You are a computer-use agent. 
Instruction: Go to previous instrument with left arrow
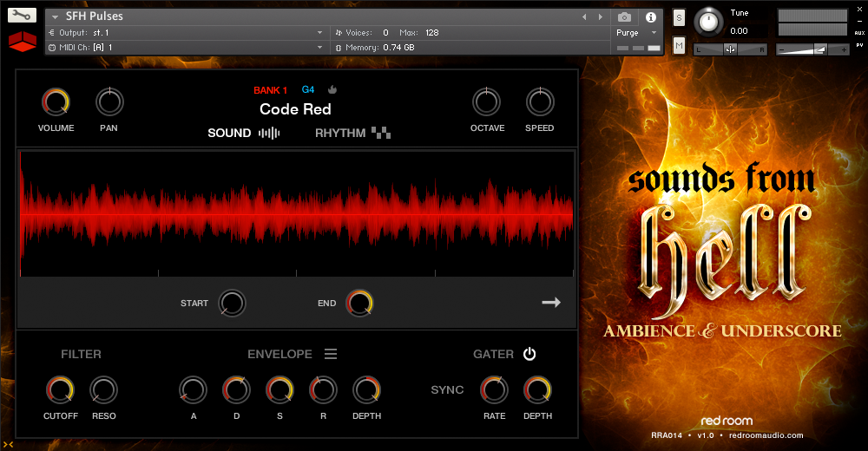(584, 17)
